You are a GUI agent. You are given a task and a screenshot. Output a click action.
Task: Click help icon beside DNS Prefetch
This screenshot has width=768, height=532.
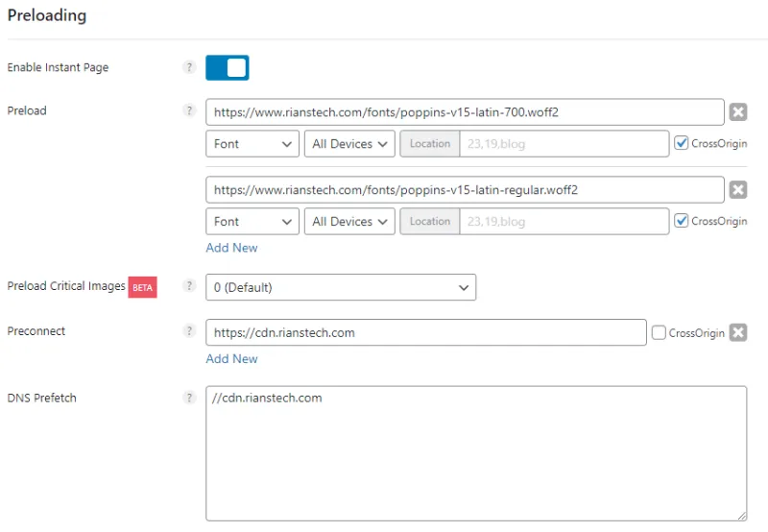point(189,398)
